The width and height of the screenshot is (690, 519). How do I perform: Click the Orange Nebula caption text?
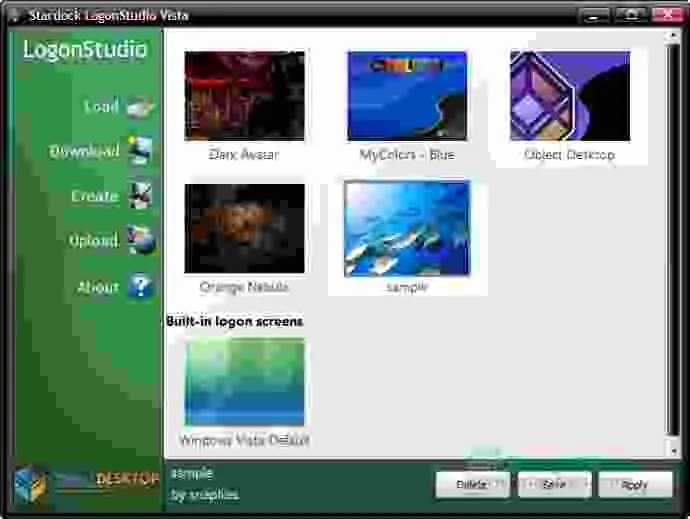(x=244, y=287)
